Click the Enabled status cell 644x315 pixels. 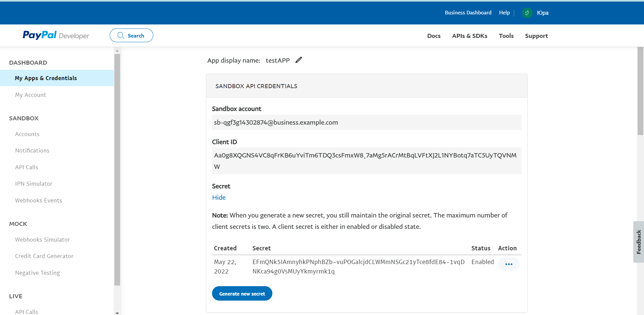[482, 262]
